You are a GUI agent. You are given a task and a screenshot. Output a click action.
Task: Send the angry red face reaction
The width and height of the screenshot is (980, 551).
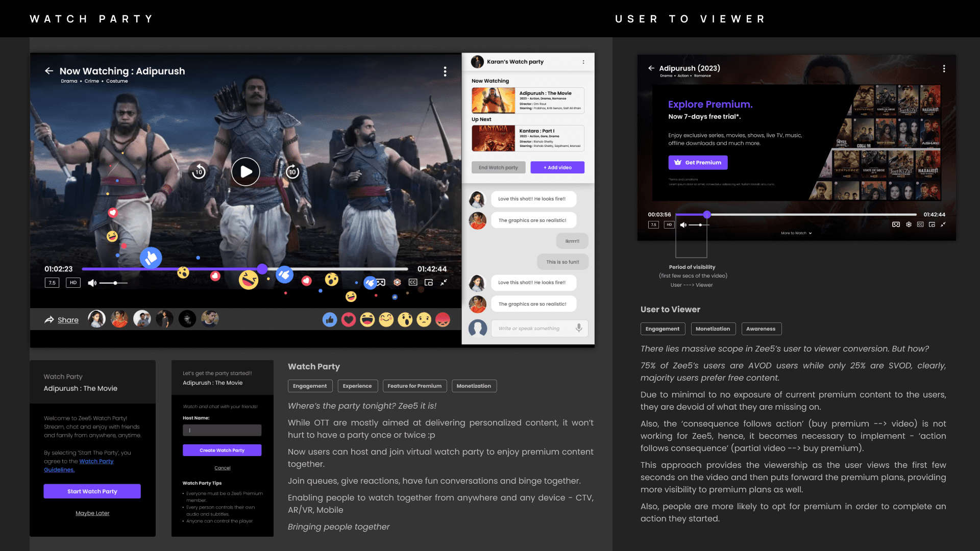click(443, 320)
